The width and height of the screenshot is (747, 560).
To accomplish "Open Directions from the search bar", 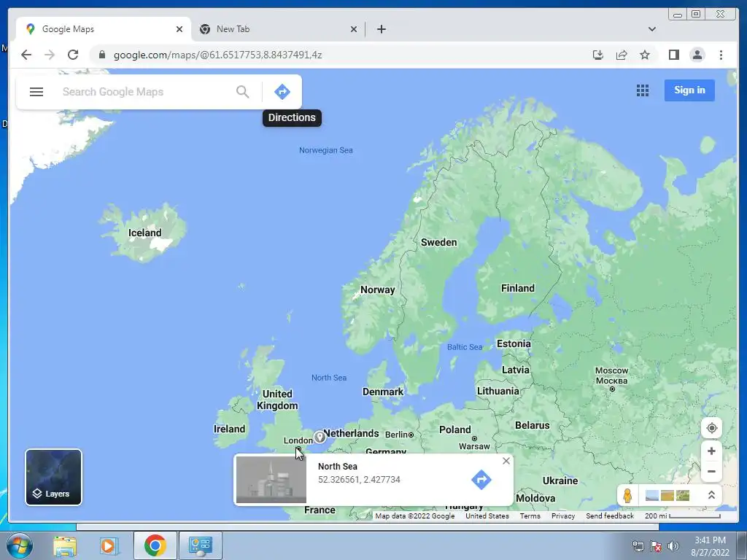I will [282, 91].
